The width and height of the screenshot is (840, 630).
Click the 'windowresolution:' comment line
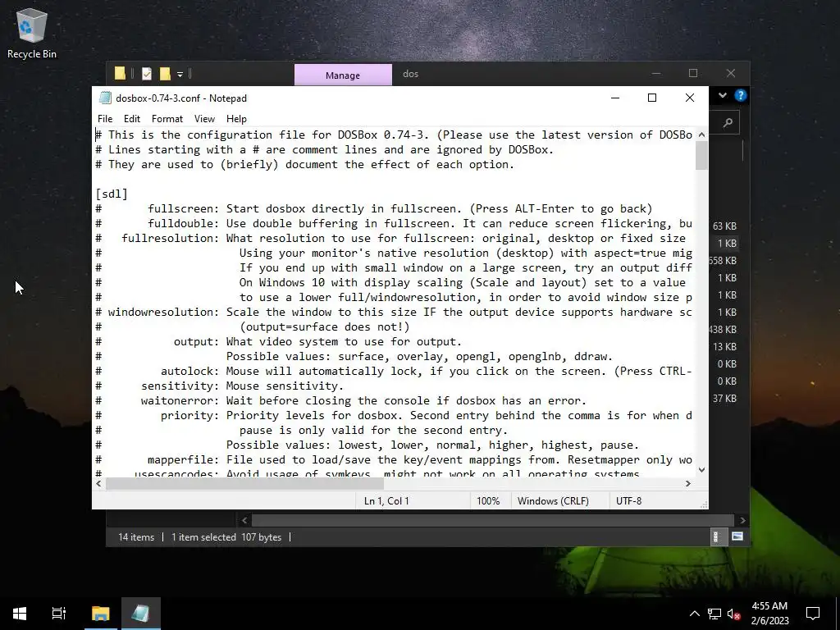click(394, 312)
